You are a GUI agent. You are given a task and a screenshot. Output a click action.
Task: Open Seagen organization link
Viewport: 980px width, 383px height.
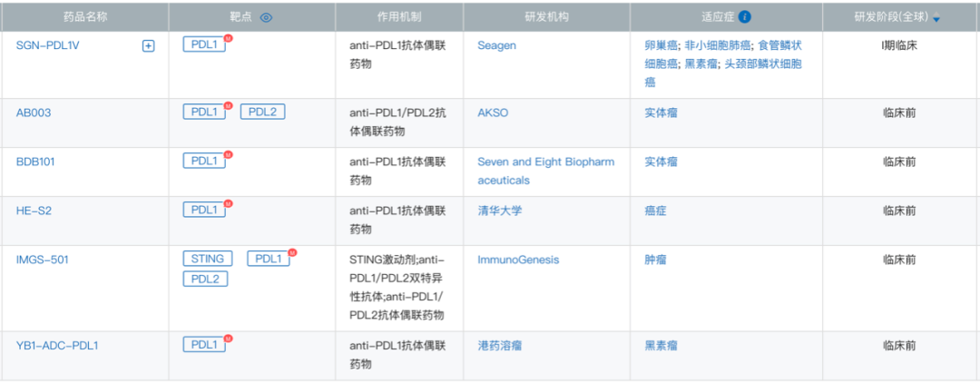tap(497, 45)
